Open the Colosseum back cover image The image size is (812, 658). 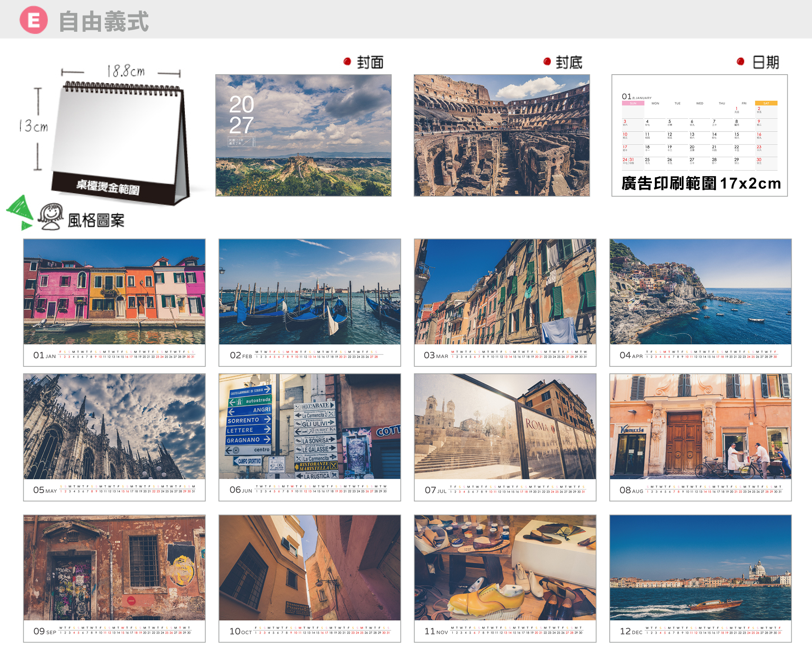[x=502, y=135]
